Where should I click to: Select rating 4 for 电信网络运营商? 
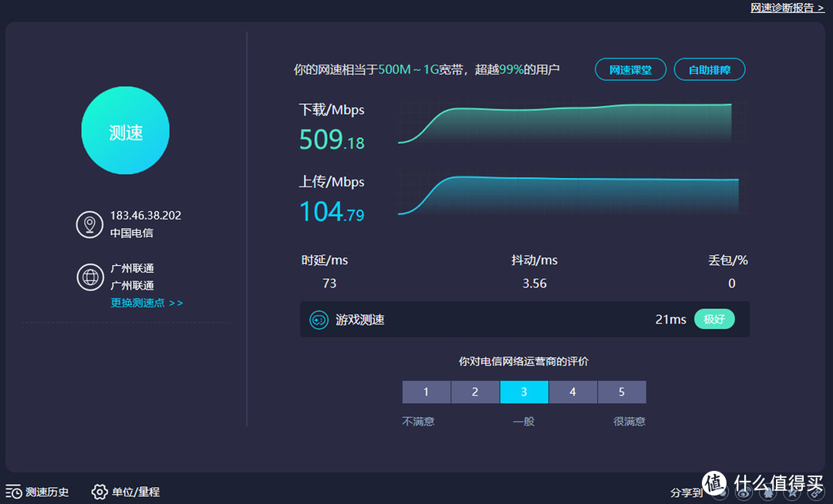[x=573, y=391]
